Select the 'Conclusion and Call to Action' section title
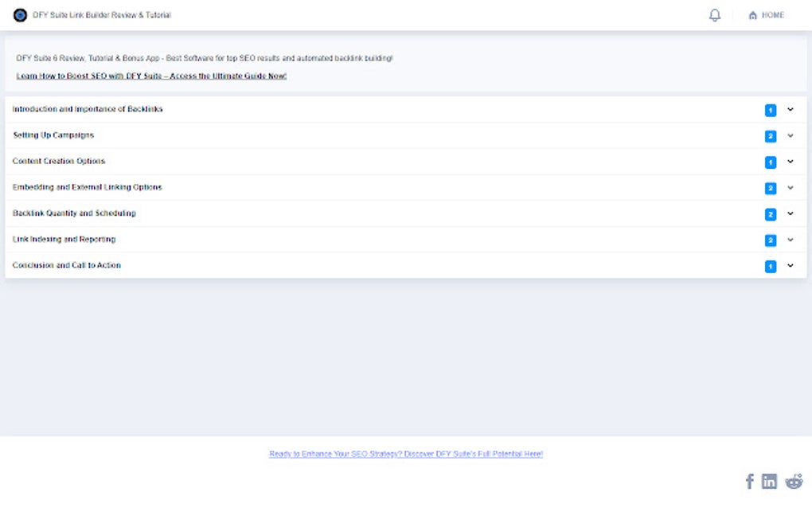This screenshot has height=508, width=812. (x=66, y=265)
